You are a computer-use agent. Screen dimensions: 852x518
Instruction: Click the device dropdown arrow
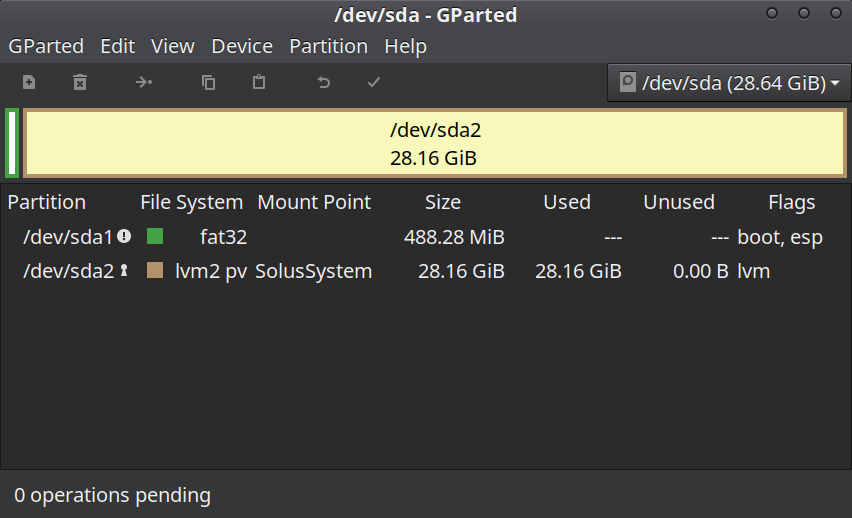[x=835, y=83]
